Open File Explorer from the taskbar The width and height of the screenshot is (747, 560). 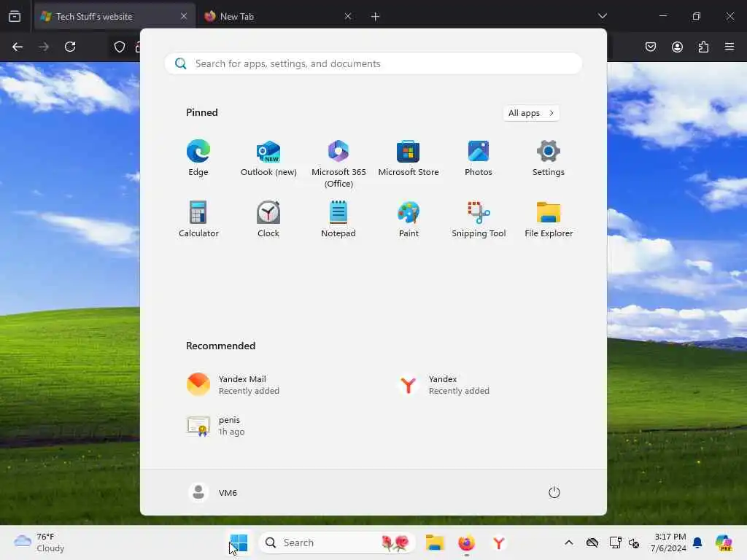tap(435, 542)
